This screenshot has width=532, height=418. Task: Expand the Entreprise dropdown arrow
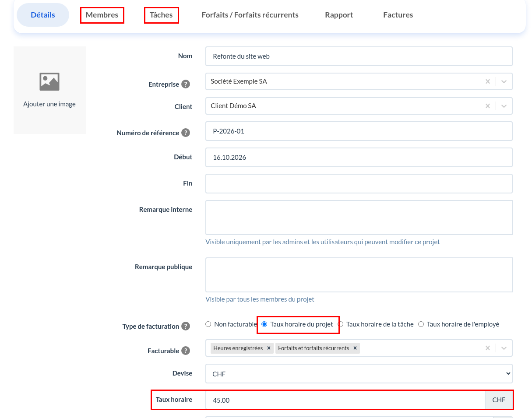[504, 81]
